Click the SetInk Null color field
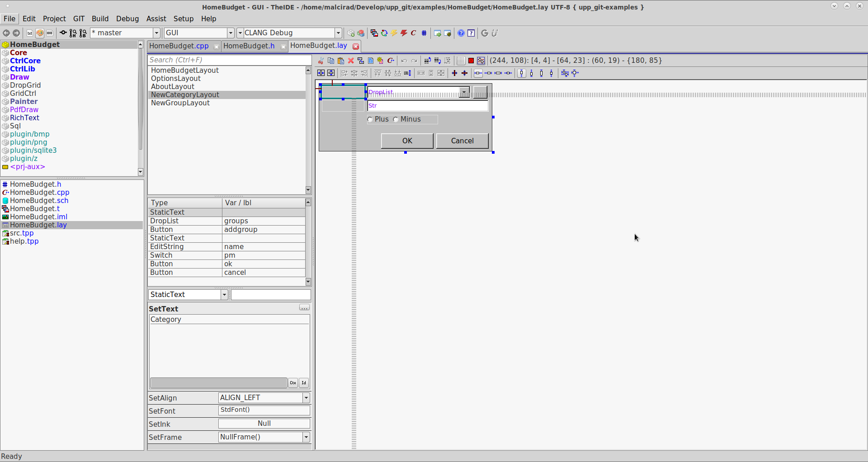868x462 pixels. click(x=264, y=424)
